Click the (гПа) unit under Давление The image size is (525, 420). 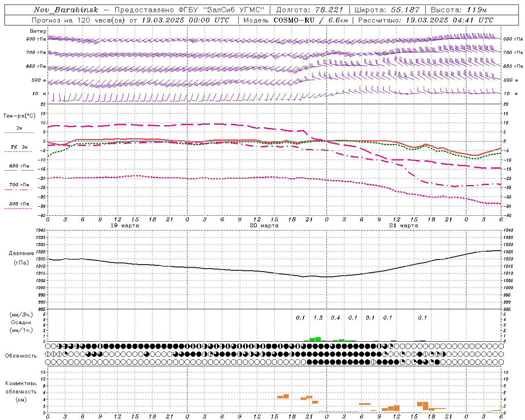pos(21,263)
